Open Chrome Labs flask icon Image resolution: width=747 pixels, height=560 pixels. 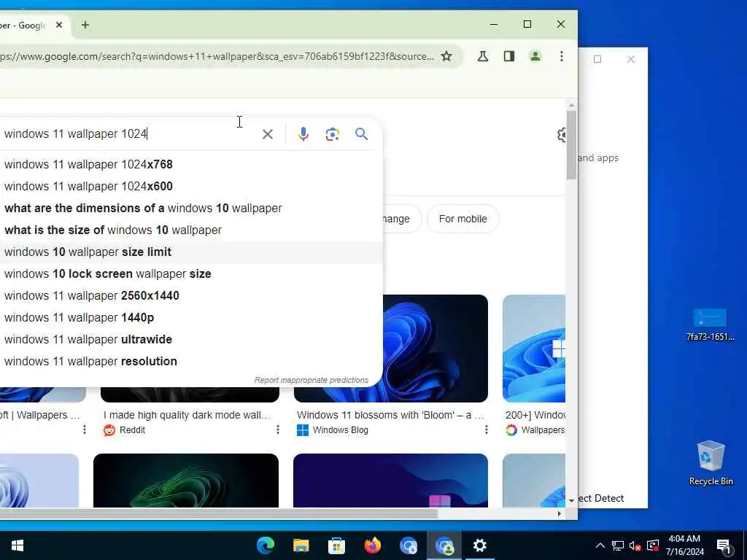click(483, 56)
